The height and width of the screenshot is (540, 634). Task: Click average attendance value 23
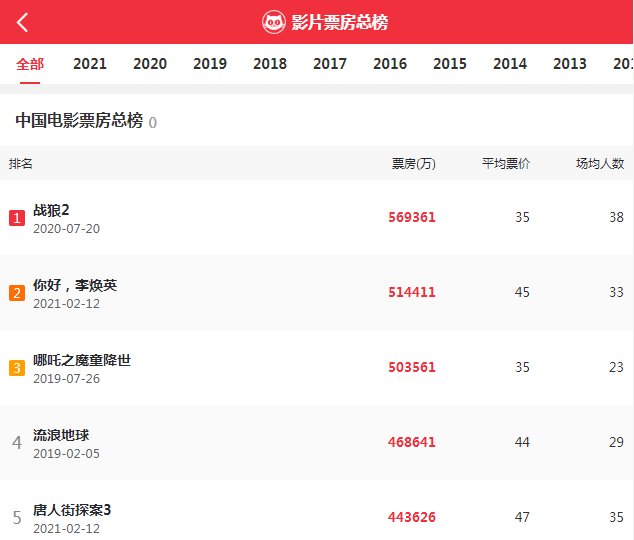616,367
